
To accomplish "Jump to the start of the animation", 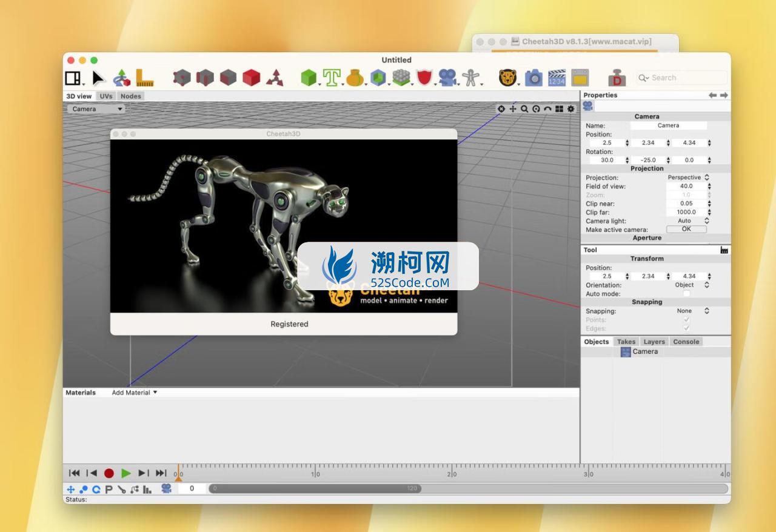I will (74, 473).
